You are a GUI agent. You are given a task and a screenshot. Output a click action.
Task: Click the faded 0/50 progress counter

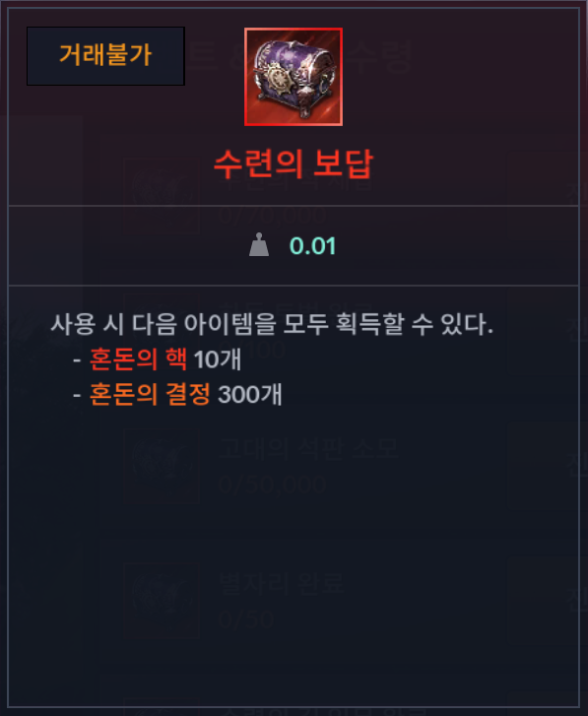[246, 619]
